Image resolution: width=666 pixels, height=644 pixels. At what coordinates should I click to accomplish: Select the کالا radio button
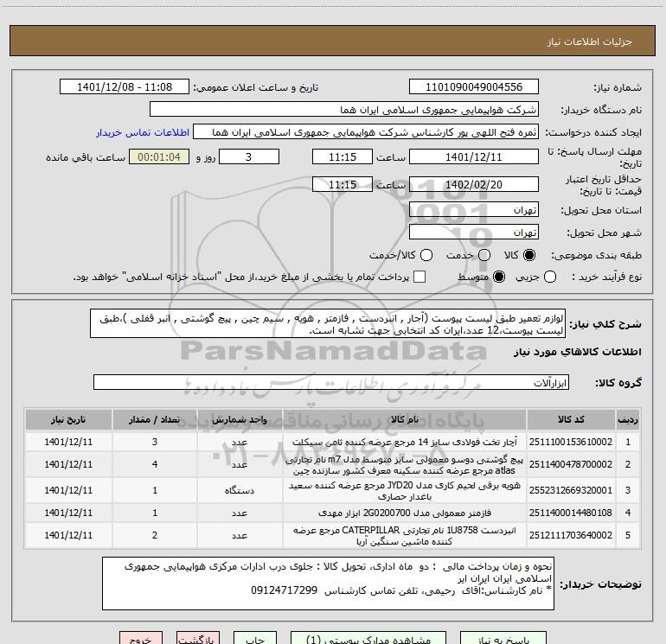529,255
